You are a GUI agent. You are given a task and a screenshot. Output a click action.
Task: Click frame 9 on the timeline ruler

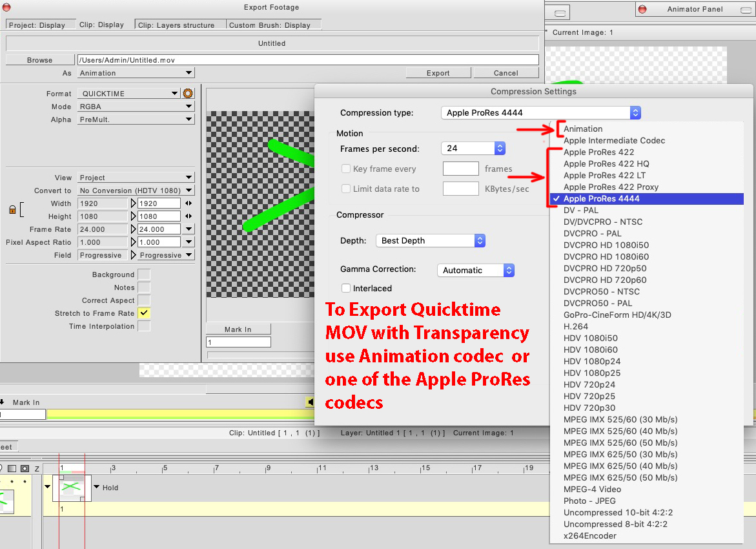(268, 468)
